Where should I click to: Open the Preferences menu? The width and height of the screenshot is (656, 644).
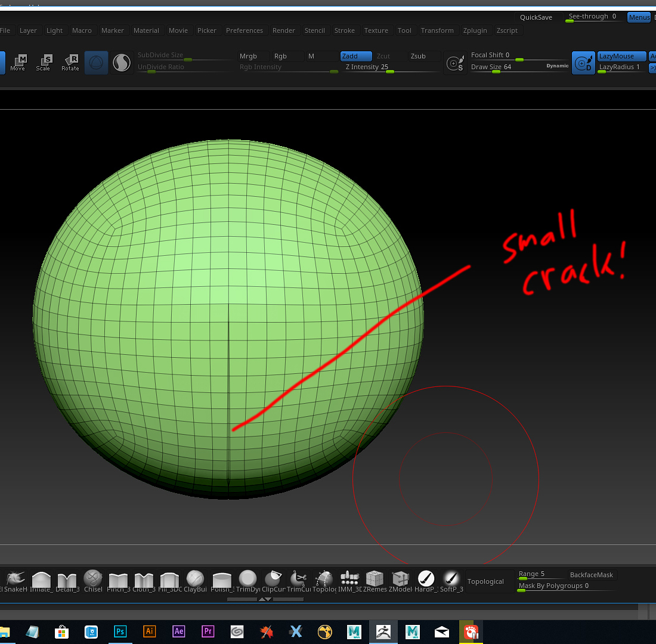245,30
